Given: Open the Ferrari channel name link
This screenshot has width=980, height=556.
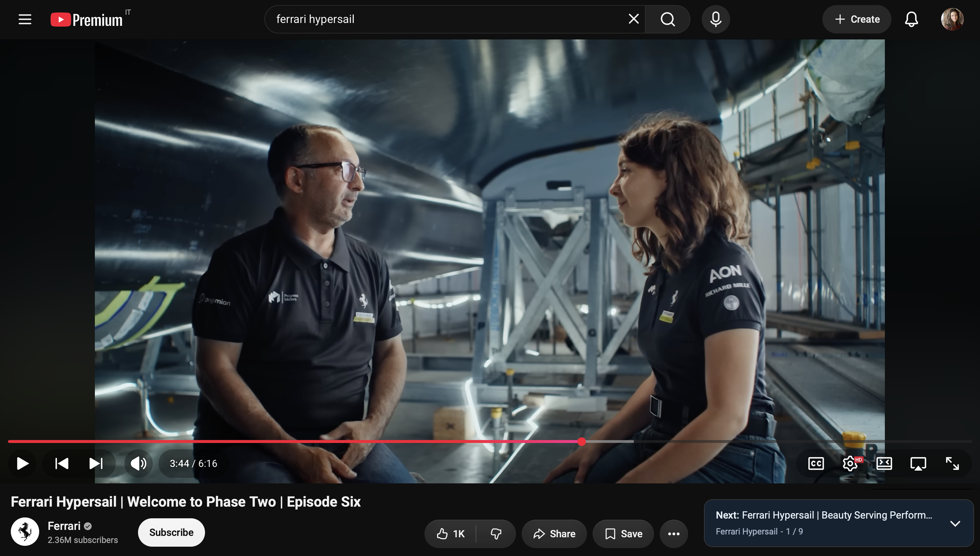Looking at the screenshot, I should [x=64, y=526].
